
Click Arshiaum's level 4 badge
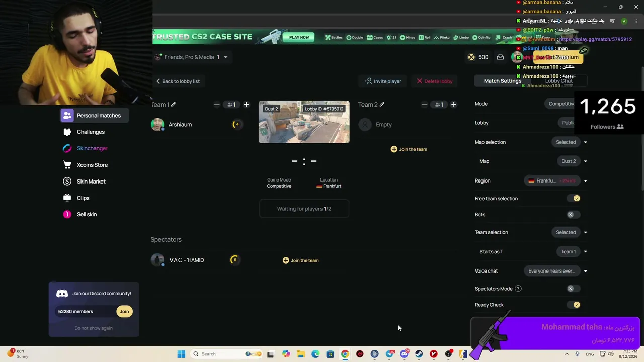click(x=236, y=124)
